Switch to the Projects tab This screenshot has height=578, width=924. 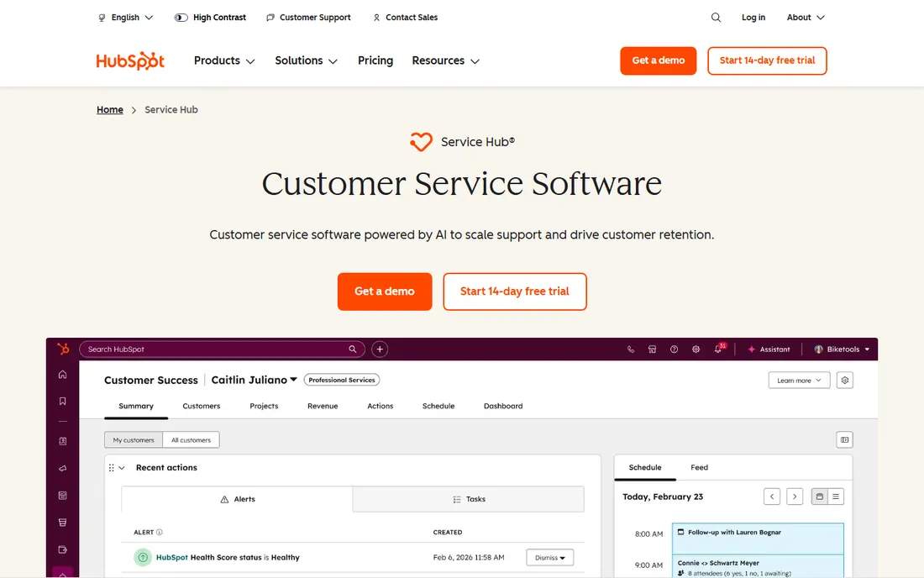click(264, 406)
